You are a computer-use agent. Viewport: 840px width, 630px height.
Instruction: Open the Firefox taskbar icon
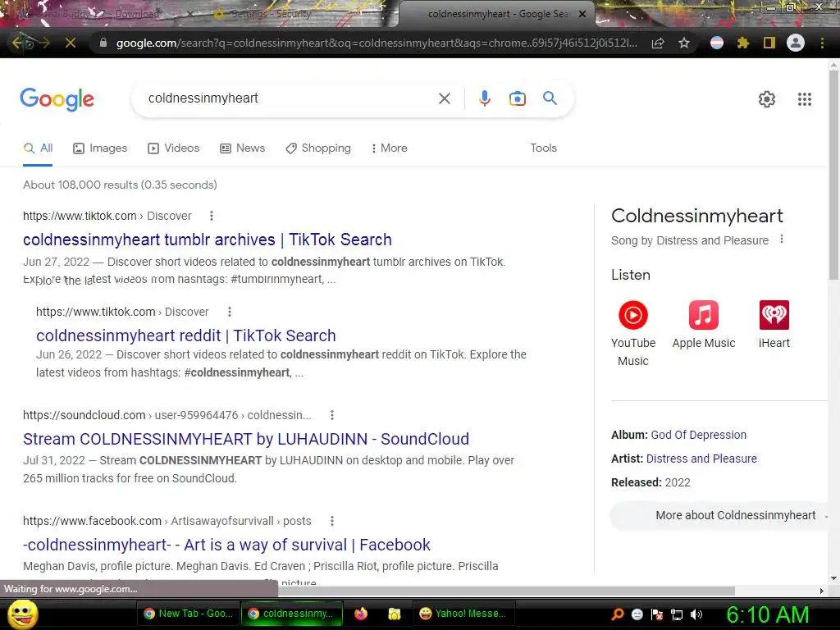[361, 614]
